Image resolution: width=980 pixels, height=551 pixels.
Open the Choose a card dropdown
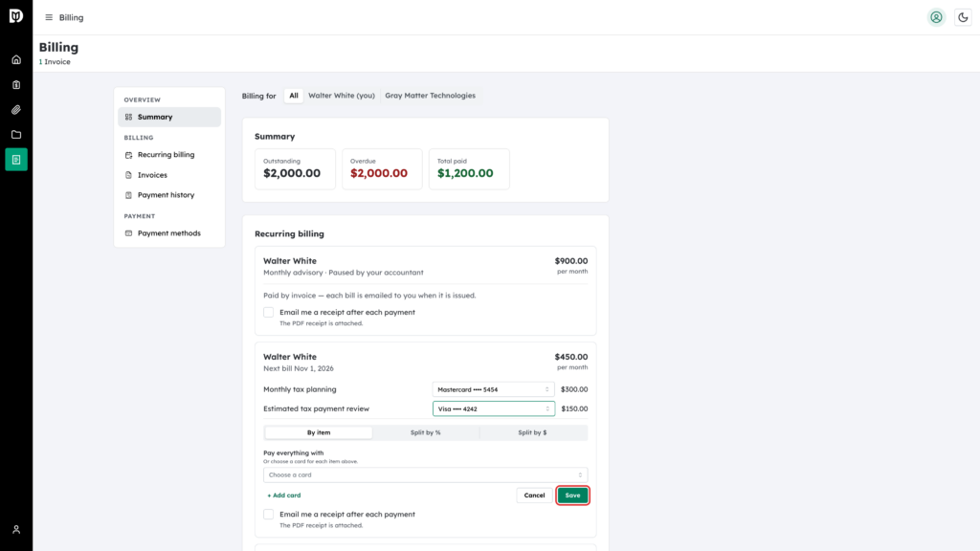(x=426, y=474)
